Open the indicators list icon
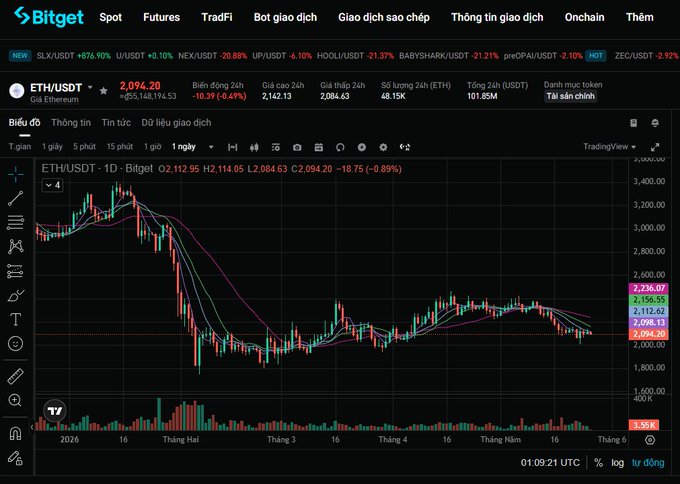680x484 pixels. tap(276, 147)
